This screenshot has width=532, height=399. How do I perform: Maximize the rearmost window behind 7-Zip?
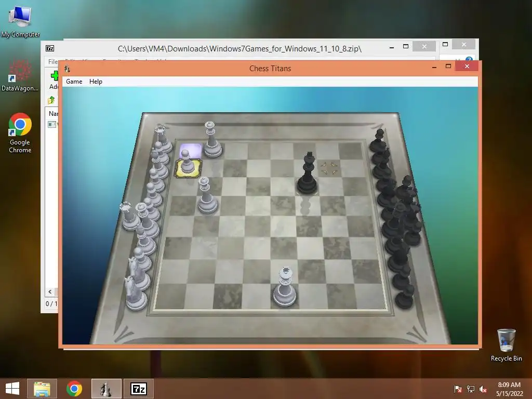tap(445, 45)
